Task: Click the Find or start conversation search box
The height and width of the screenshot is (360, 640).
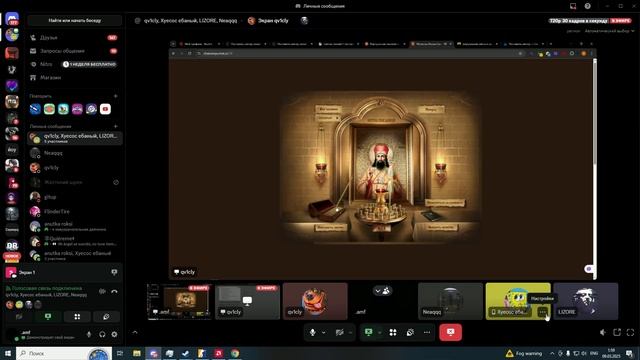Action: 75,20
